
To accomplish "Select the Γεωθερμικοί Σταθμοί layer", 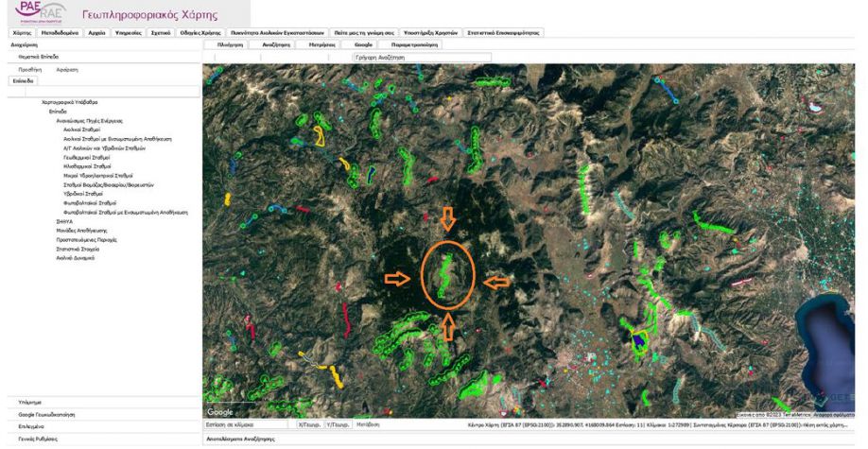I will pyautogui.click(x=86, y=157).
